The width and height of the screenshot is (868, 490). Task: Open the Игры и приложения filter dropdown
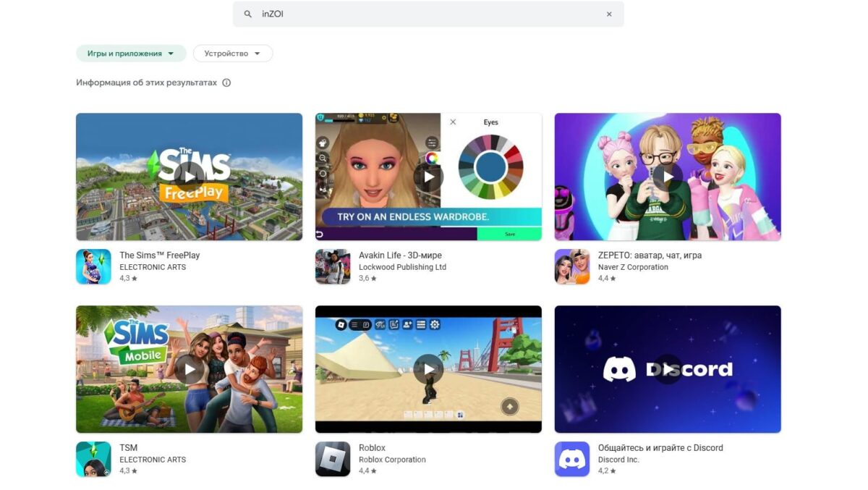click(131, 54)
